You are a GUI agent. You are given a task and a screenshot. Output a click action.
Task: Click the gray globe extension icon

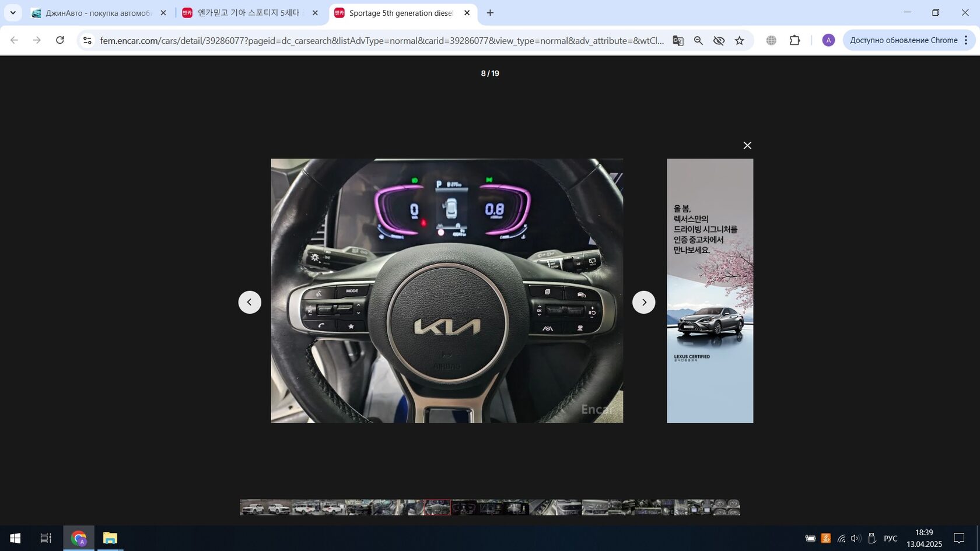coord(771,40)
